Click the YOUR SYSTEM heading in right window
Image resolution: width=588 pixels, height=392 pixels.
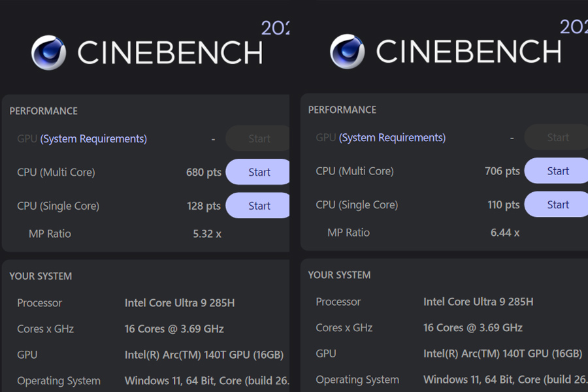pos(339,275)
